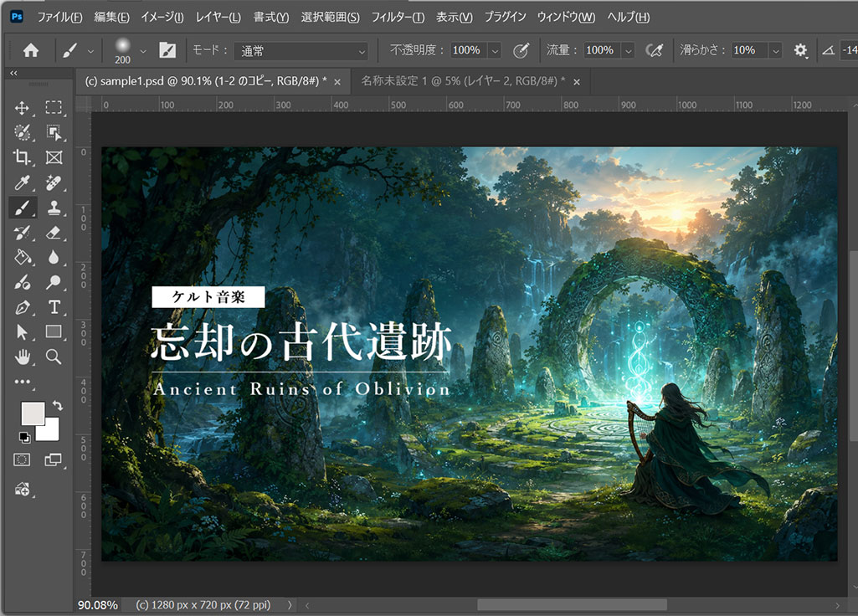The image size is (858, 616).
Task: Open the brush tool preset dropdown arrow
Action: [90, 51]
